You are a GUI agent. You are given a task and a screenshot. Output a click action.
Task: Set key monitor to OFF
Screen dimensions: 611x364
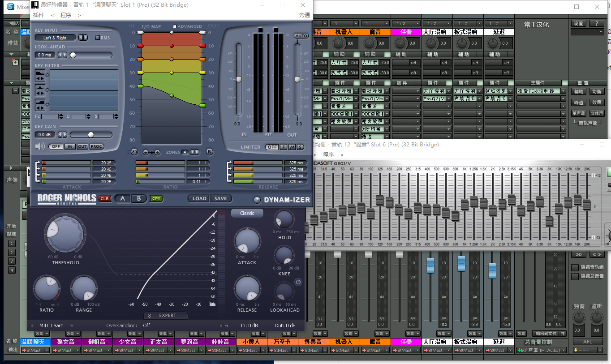(56, 146)
